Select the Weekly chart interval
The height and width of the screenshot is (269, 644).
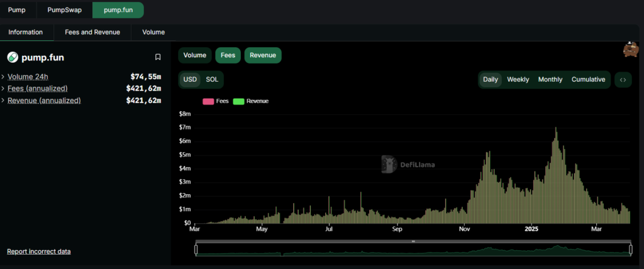pyautogui.click(x=518, y=80)
